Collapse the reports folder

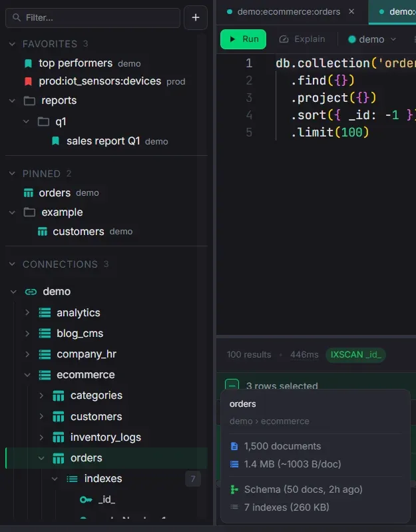(12, 101)
